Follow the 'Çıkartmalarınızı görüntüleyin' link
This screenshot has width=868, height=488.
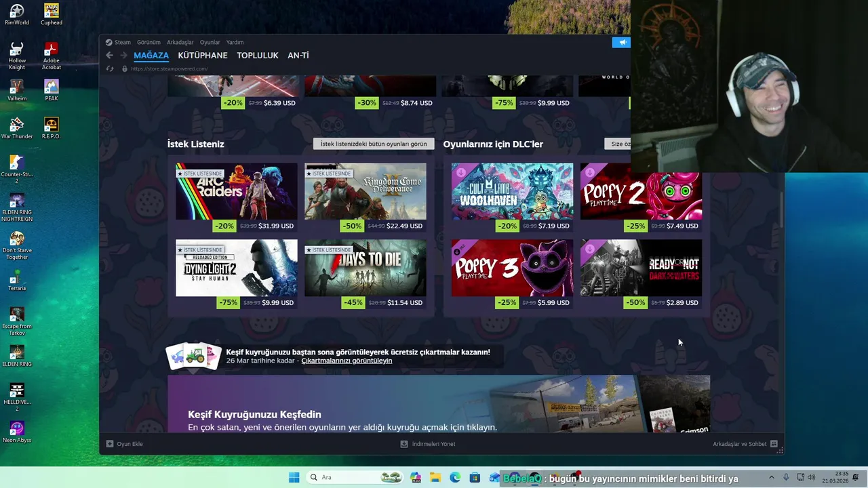[347, 361]
